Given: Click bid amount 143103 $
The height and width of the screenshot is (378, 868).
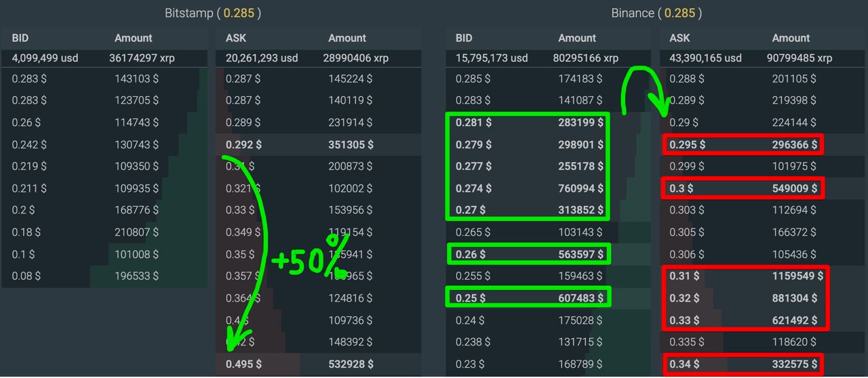Looking at the screenshot, I should click(136, 79).
